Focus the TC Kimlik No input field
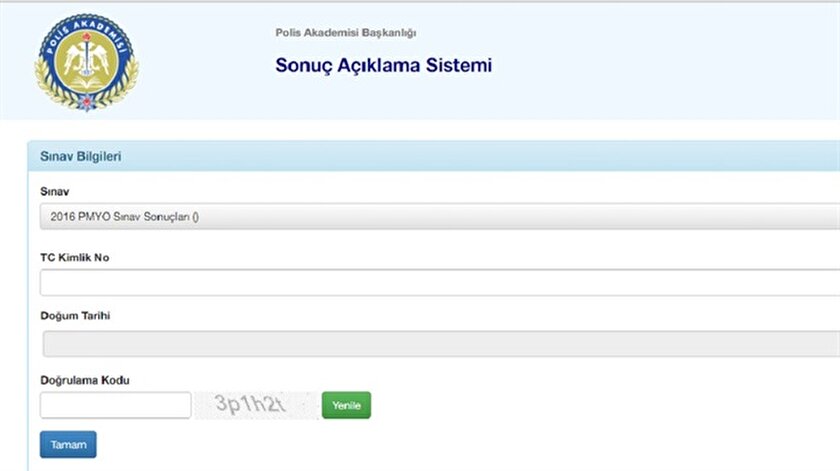The width and height of the screenshot is (840, 471). pos(438,282)
